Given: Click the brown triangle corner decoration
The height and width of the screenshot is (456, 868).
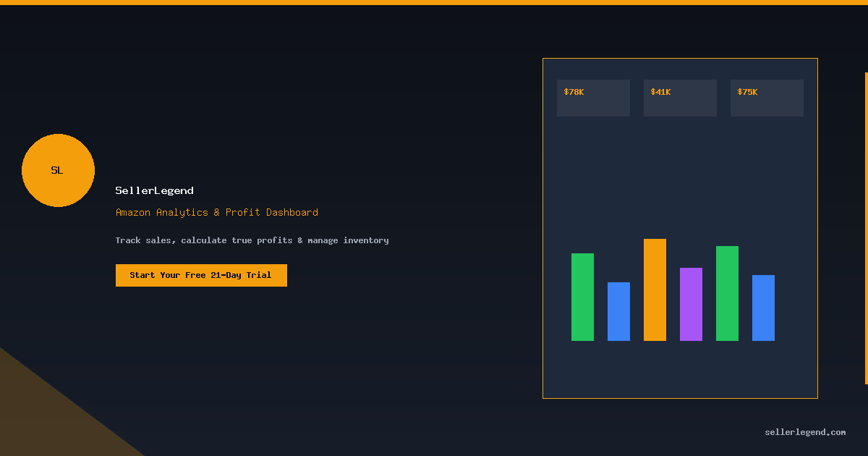Looking at the screenshot, I should pyautogui.click(x=43, y=420).
